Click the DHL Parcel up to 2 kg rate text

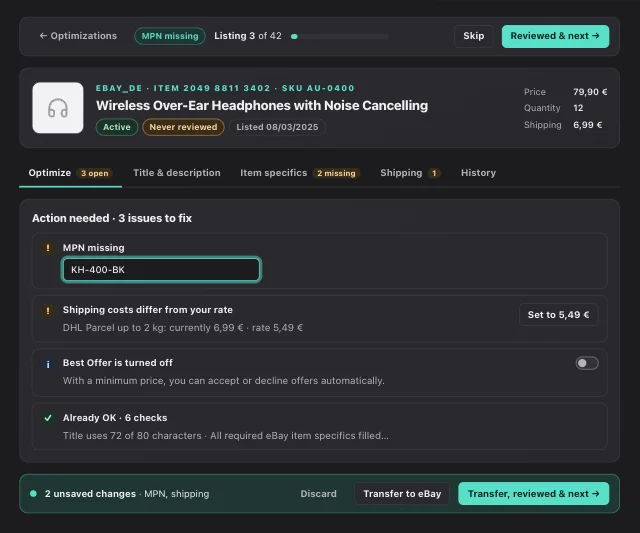click(183, 328)
